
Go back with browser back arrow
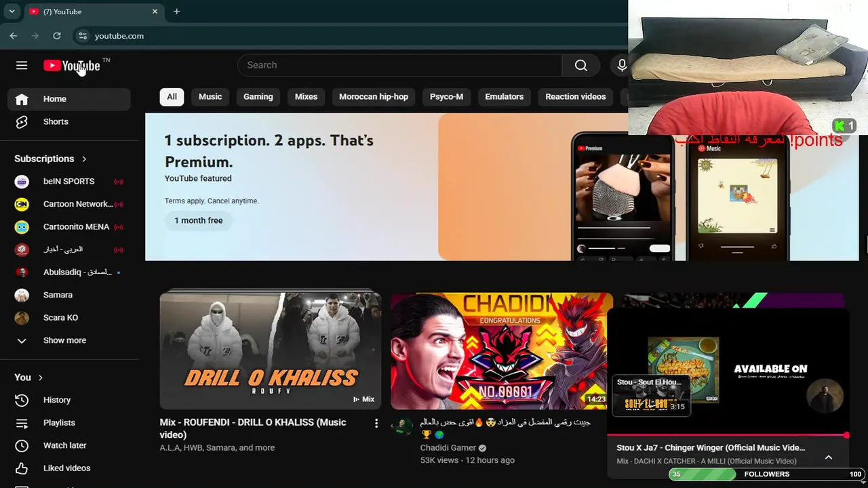pyautogui.click(x=14, y=36)
